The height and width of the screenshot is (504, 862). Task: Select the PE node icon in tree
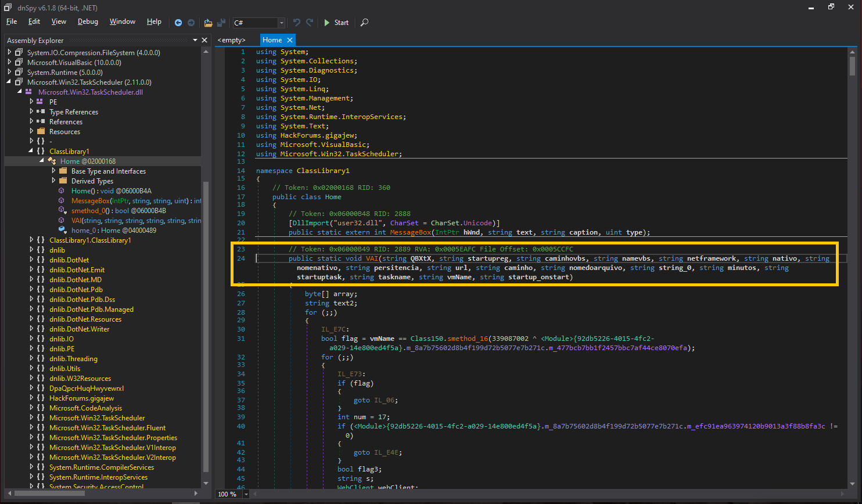click(x=40, y=102)
